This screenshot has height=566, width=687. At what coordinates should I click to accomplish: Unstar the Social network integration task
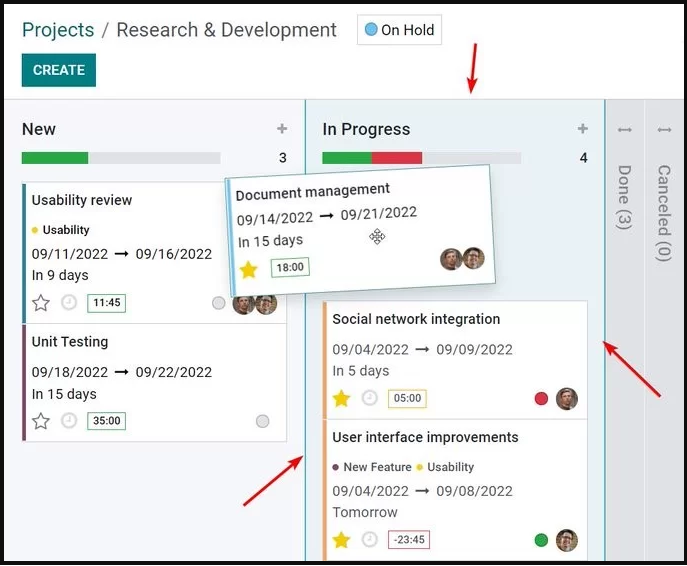(x=341, y=399)
